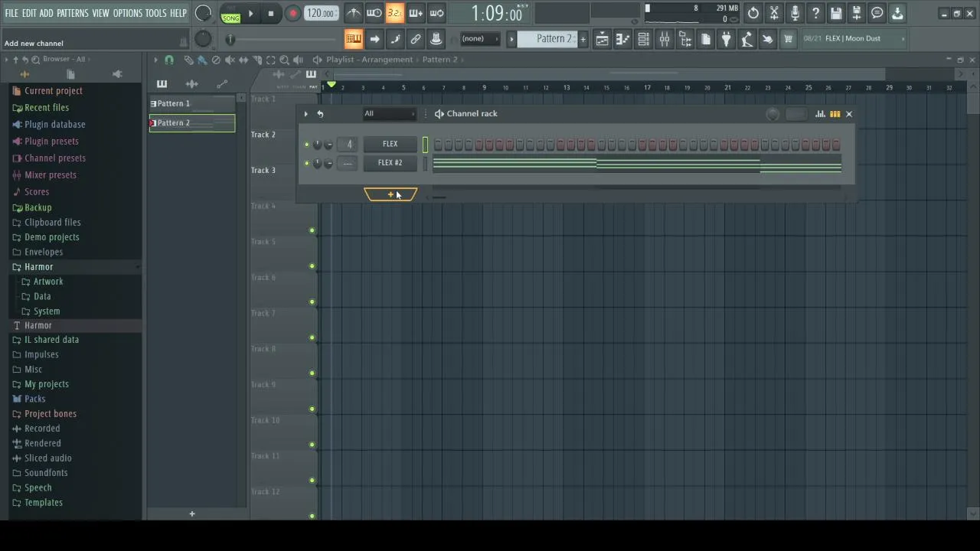The height and width of the screenshot is (551, 980).
Task: Open the ADD menu
Action: 47,13
